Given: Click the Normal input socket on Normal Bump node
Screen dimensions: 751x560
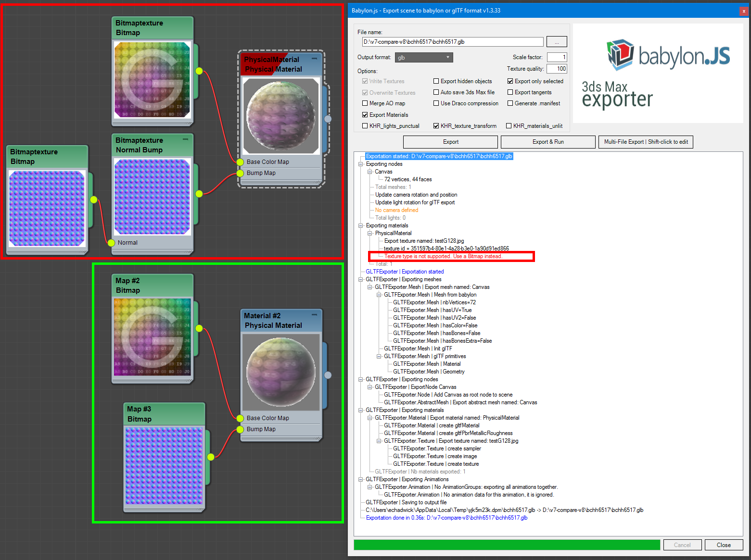Looking at the screenshot, I should point(112,243).
